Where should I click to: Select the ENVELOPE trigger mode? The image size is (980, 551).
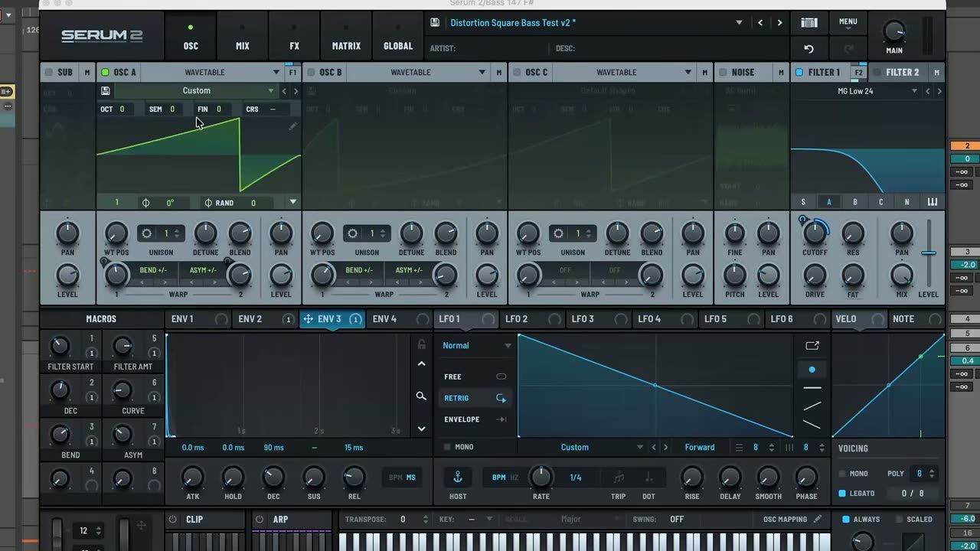click(475, 419)
